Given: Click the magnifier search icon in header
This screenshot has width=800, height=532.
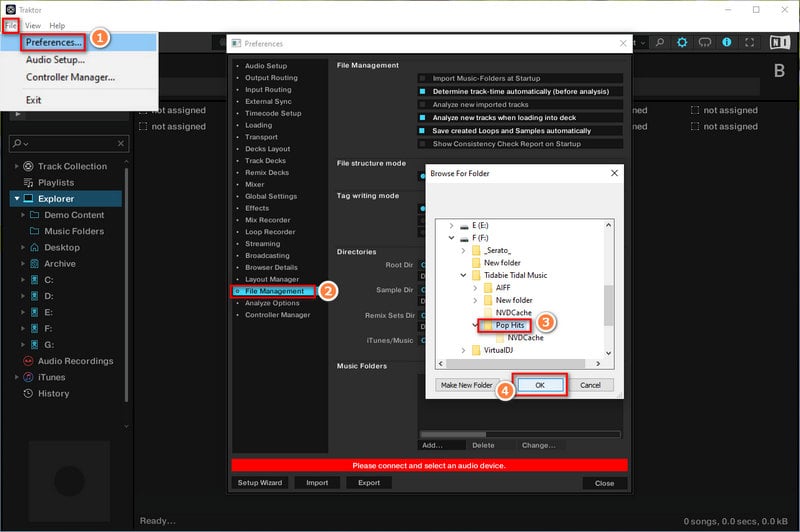Looking at the screenshot, I should coord(660,42).
